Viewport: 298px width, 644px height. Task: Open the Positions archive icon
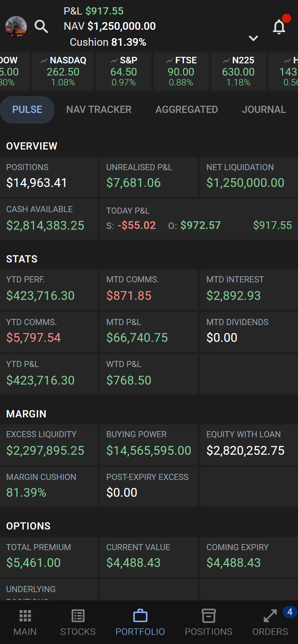[x=209, y=616]
